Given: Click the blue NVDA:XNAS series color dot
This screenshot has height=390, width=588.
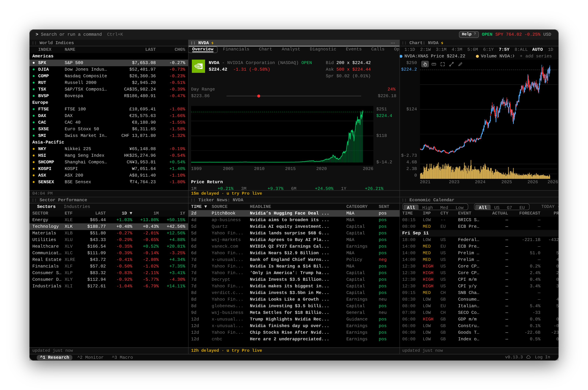Looking at the screenshot, I should point(401,56).
